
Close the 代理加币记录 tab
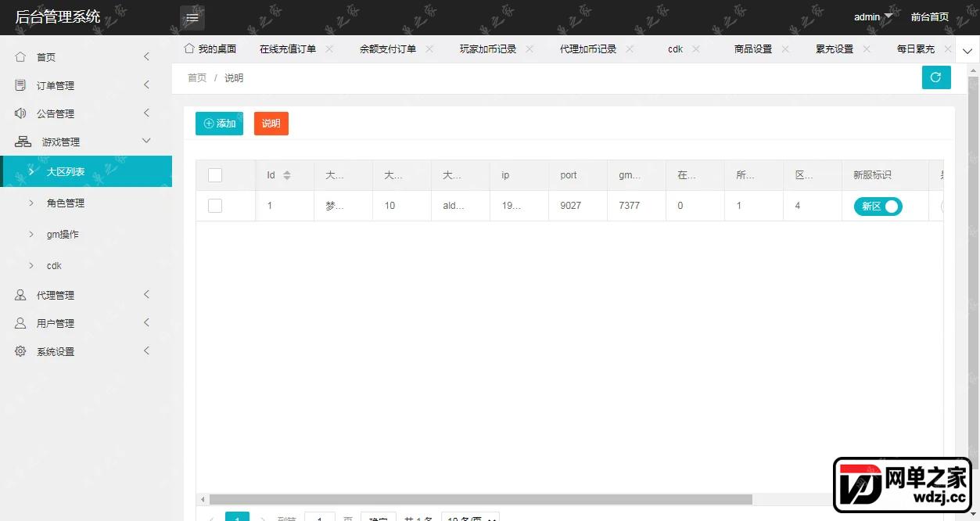coord(630,49)
